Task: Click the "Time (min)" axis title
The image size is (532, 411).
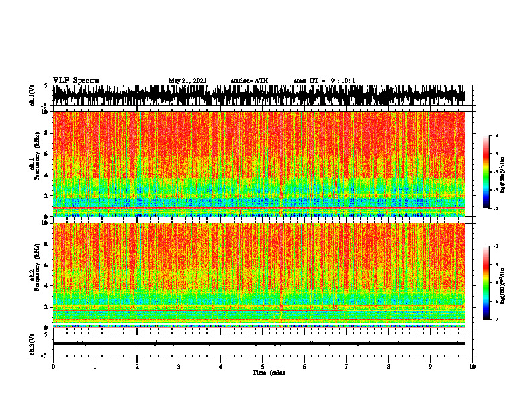Action: (269, 373)
